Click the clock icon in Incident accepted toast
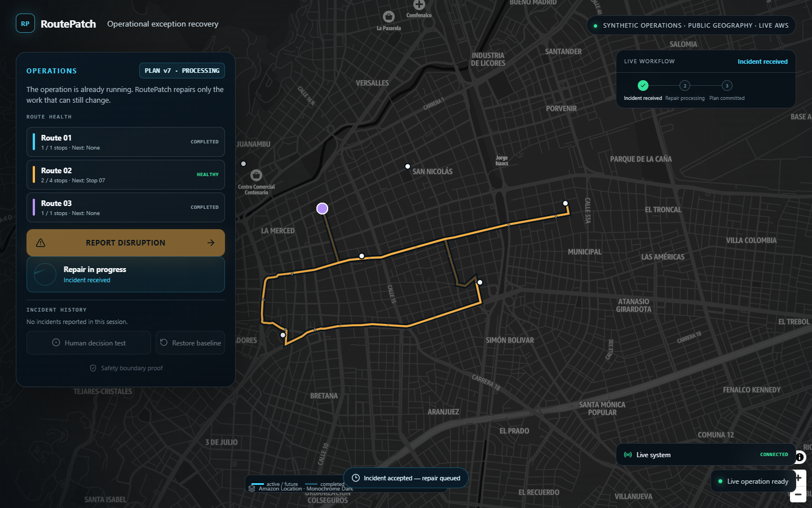 click(356, 478)
